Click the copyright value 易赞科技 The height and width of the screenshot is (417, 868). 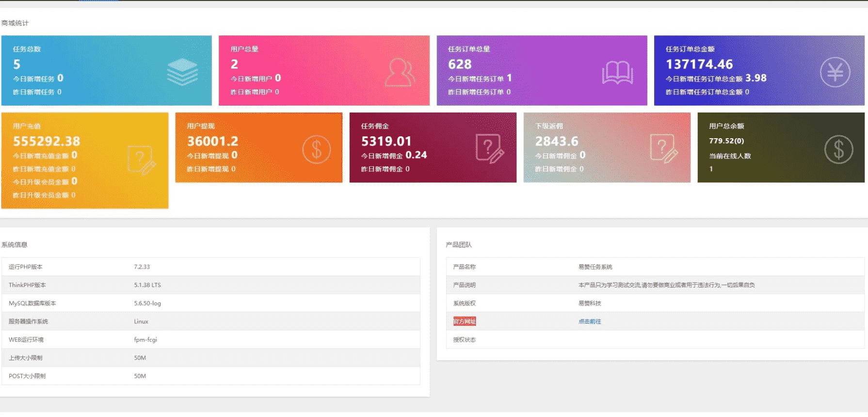[x=590, y=303]
